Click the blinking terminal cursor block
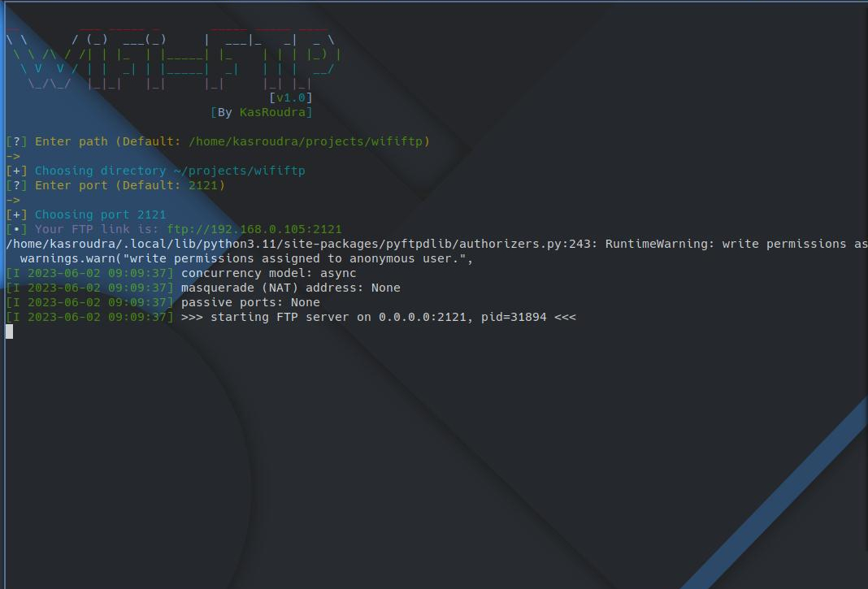The width and height of the screenshot is (868, 589). pyautogui.click(x=9, y=331)
